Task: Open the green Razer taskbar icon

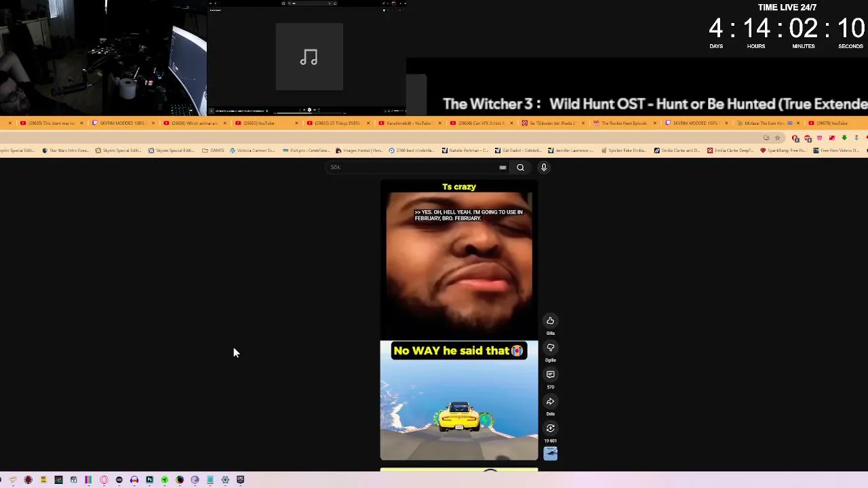Action: coord(164,480)
